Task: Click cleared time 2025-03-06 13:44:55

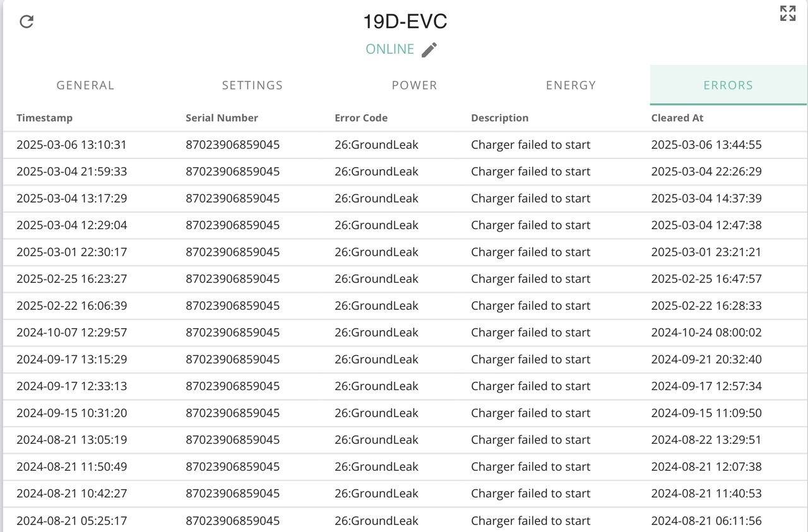Action: (706, 145)
